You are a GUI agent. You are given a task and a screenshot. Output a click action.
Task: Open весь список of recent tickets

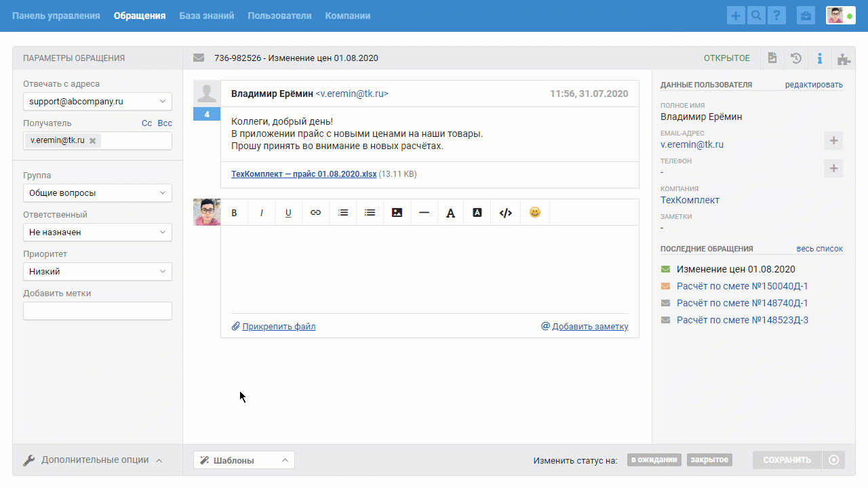click(x=820, y=249)
